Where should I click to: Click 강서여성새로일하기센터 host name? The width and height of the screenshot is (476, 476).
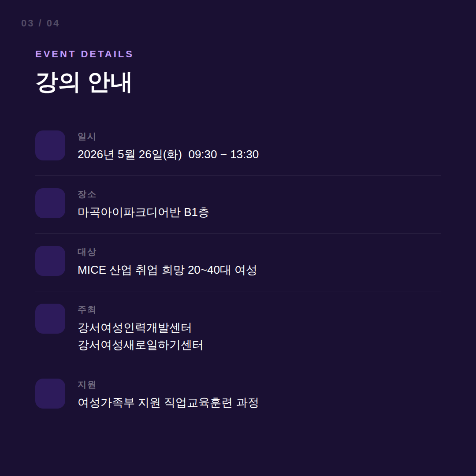(140, 345)
